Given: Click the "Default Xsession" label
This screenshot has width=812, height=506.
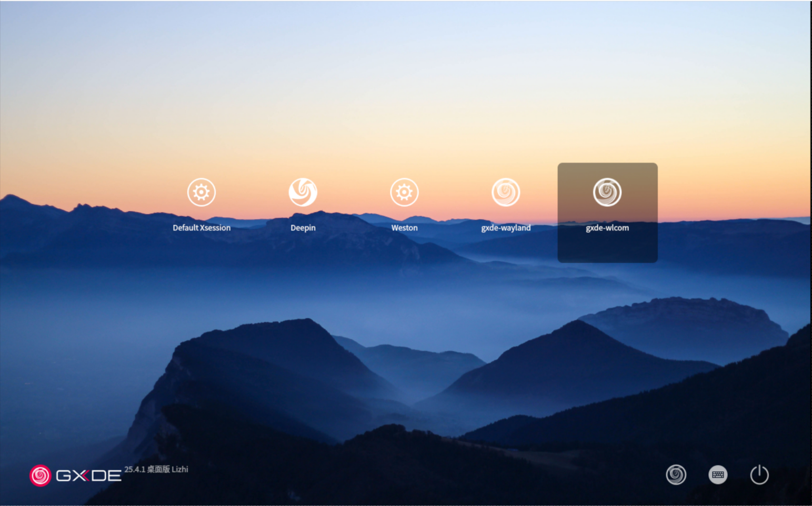Looking at the screenshot, I should [202, 228].
